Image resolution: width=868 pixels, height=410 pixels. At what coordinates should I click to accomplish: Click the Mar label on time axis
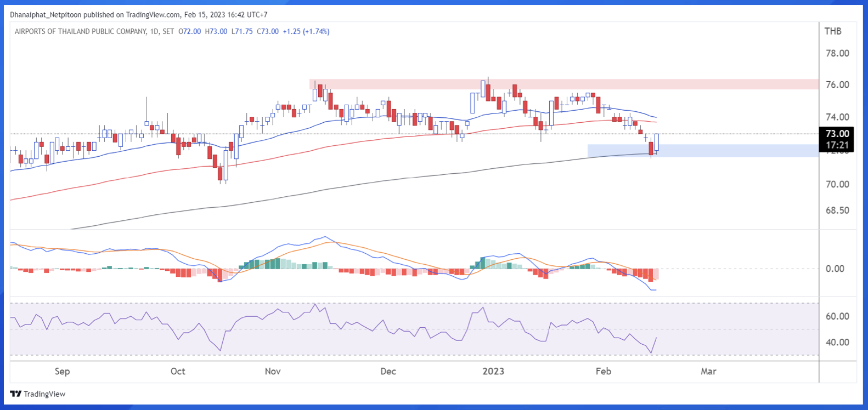[x=708, y=371]
